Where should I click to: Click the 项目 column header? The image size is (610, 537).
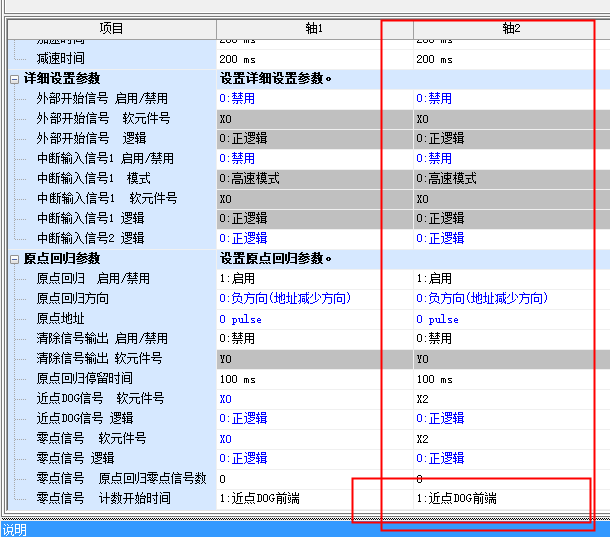[x=111, y=29]
